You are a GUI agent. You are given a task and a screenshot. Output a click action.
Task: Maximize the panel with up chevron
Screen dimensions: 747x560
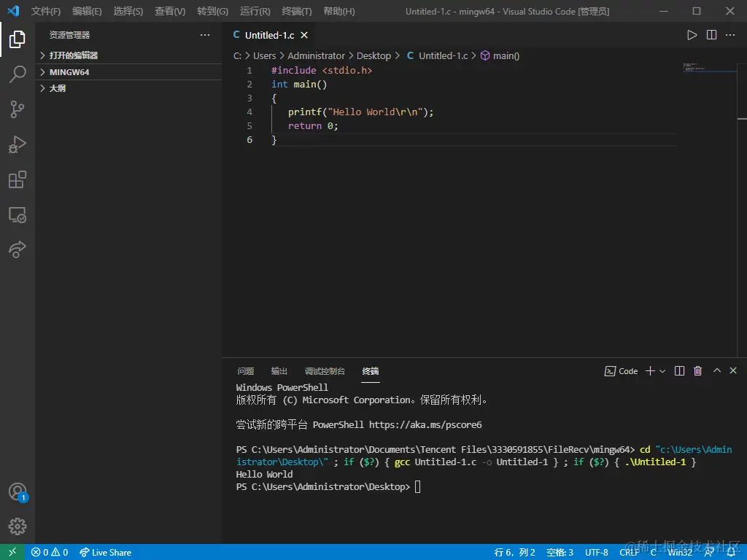pos(717,370)
